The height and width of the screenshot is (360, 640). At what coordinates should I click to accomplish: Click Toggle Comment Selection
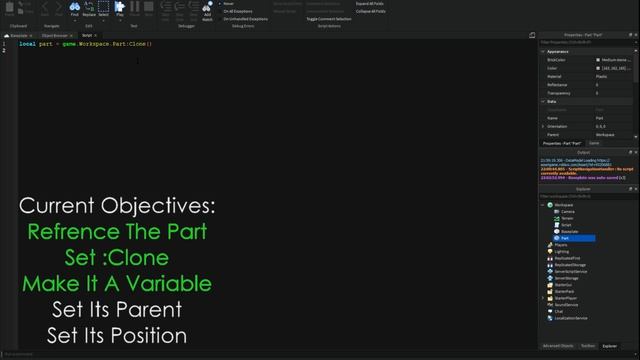(329, 19)
